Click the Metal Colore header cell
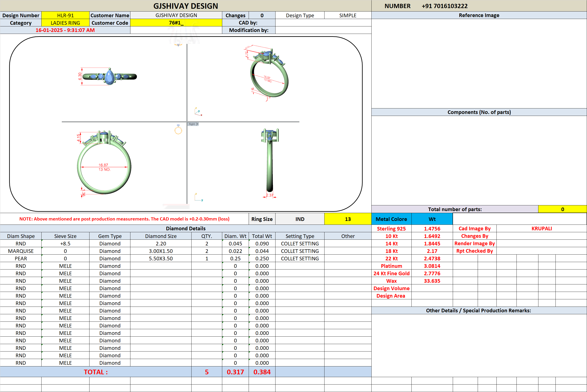The width and height of the screenshot is (587, 392). 391,219
